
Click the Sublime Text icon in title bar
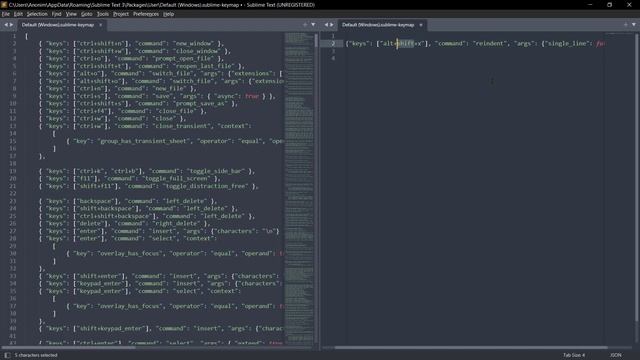pyautogui.click(x=4, y=4)
